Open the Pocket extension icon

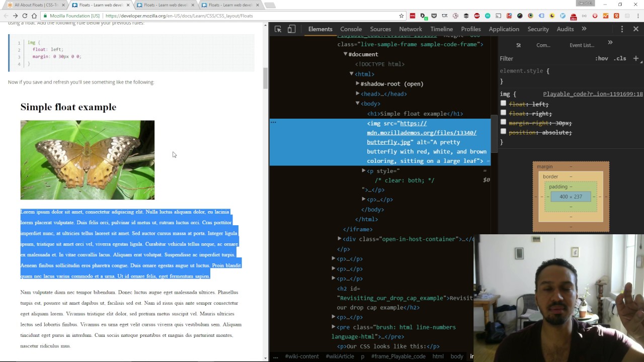(x=434, y=16)
